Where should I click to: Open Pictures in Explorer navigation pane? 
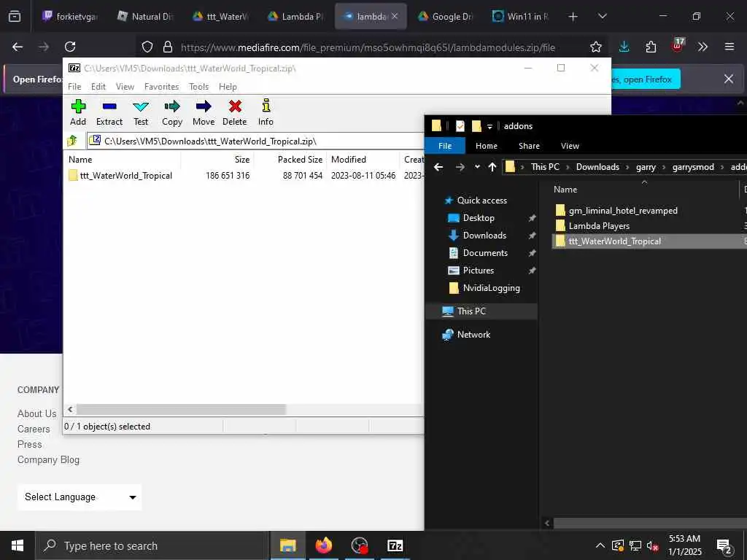pyautogui.click(x=478, y=271)
